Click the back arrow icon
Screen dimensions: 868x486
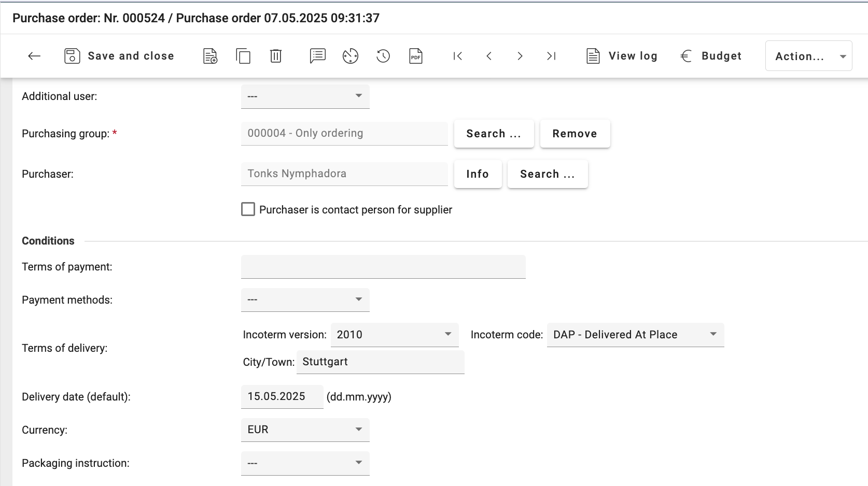[34, 56]
